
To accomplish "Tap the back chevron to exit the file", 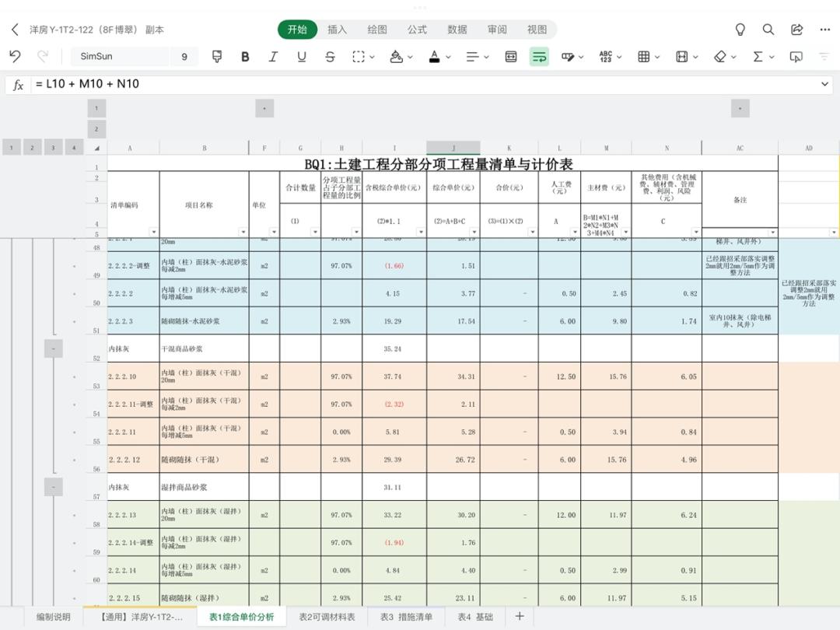I will point(16,29).
